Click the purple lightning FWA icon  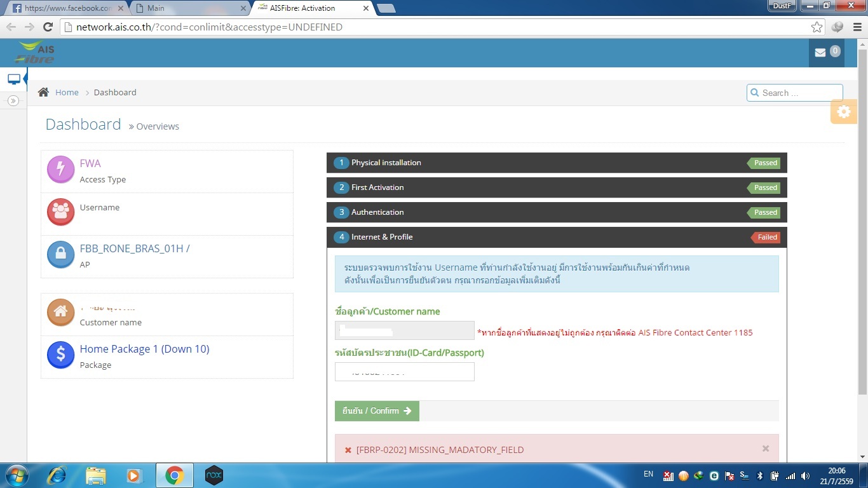(x=61, y=169)
